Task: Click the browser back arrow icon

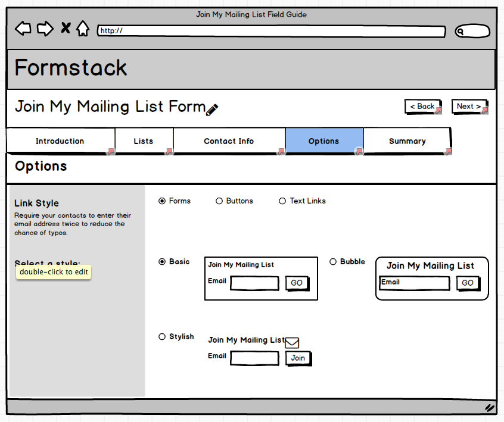Action: 23,28
